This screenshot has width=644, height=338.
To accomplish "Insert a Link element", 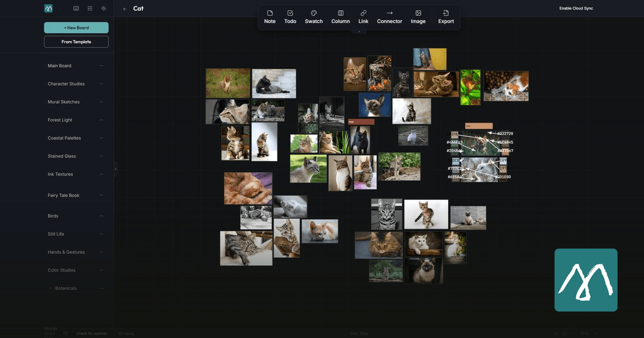I will [363, 17].
